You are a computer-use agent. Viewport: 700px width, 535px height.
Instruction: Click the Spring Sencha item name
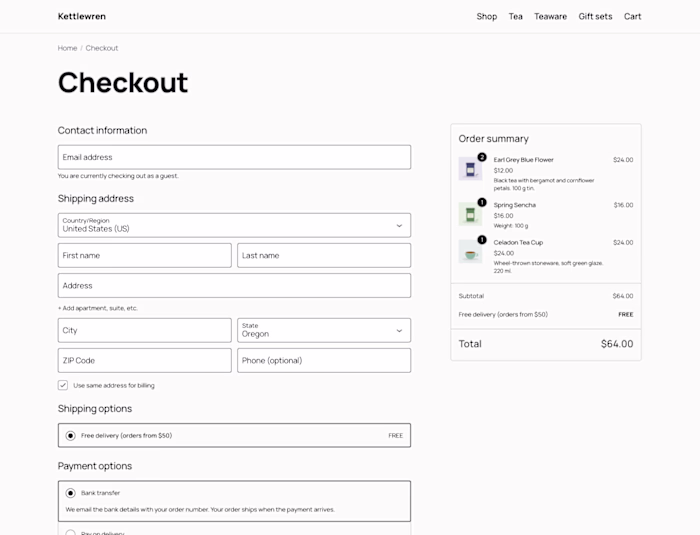click(x=514, y=205)
